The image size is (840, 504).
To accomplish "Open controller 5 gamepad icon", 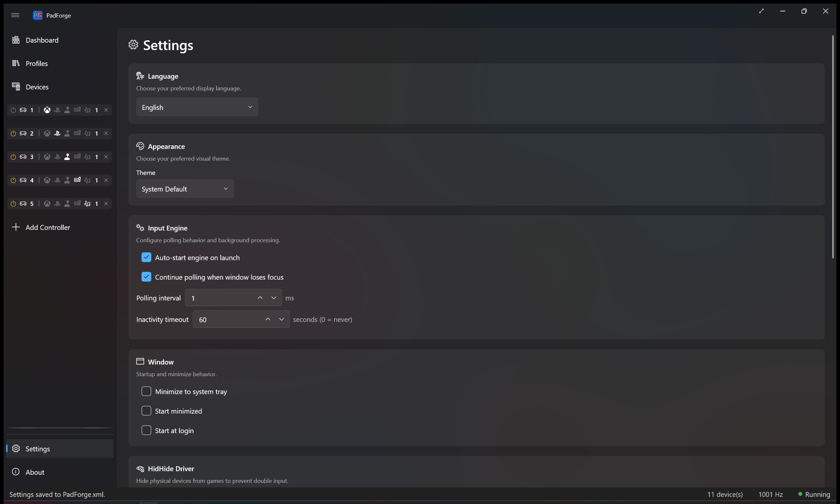I will [x=23, y=204].
